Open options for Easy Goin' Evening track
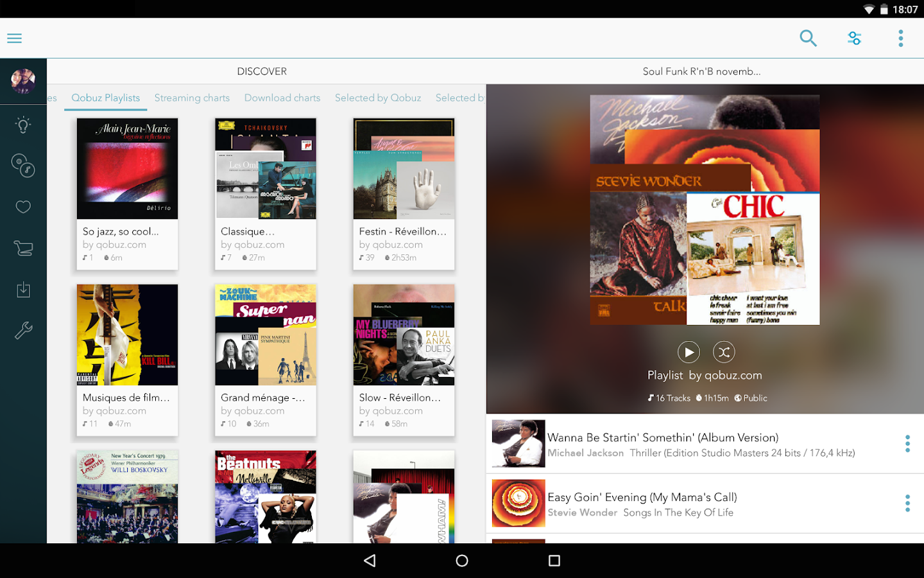 [x=907, y=503]
